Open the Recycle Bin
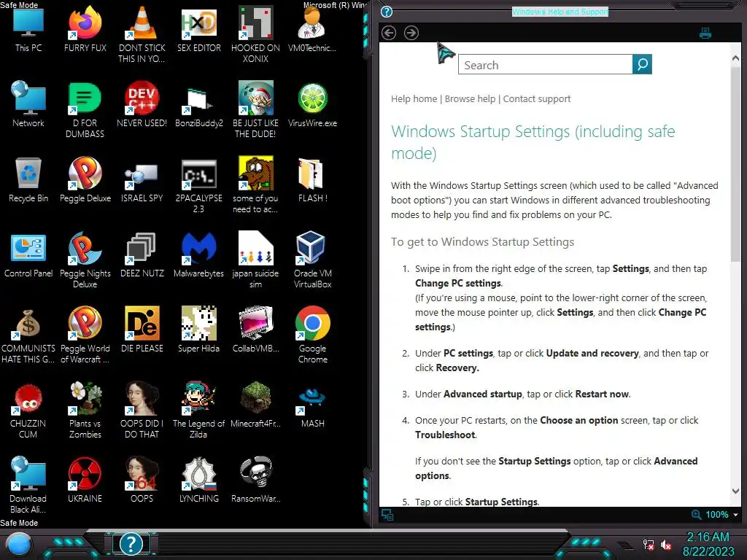747x560 pixels. click(x=28, y=179)
